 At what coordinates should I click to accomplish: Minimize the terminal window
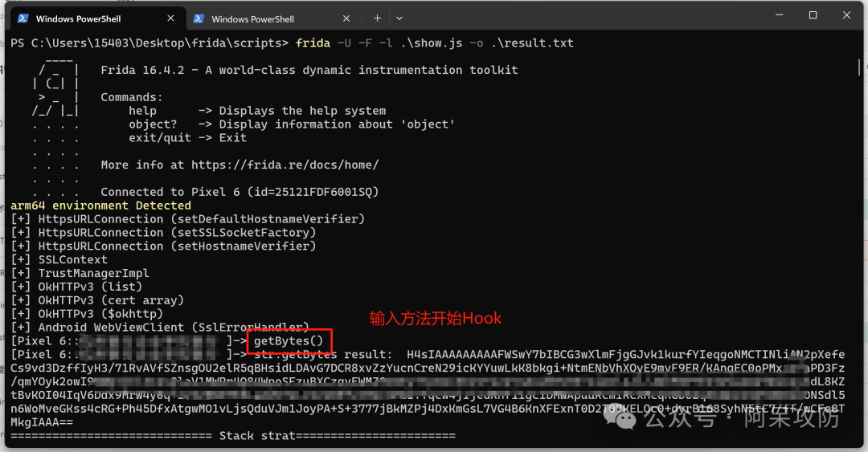coord(779,15)
